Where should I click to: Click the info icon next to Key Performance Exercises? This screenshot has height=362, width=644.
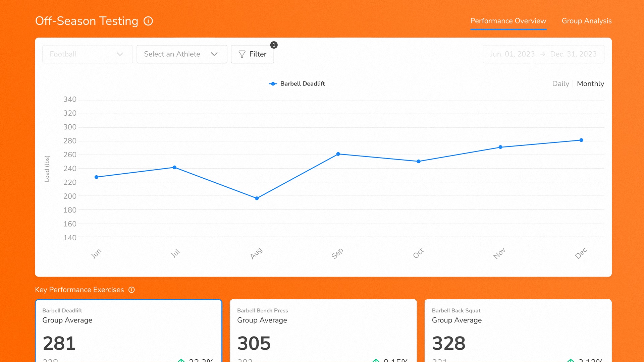click(x=131, y=290)
